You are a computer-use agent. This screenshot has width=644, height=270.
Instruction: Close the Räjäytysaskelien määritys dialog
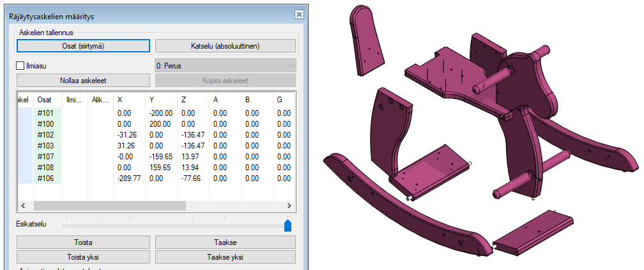pyautogui.click(x=298, y=14)
